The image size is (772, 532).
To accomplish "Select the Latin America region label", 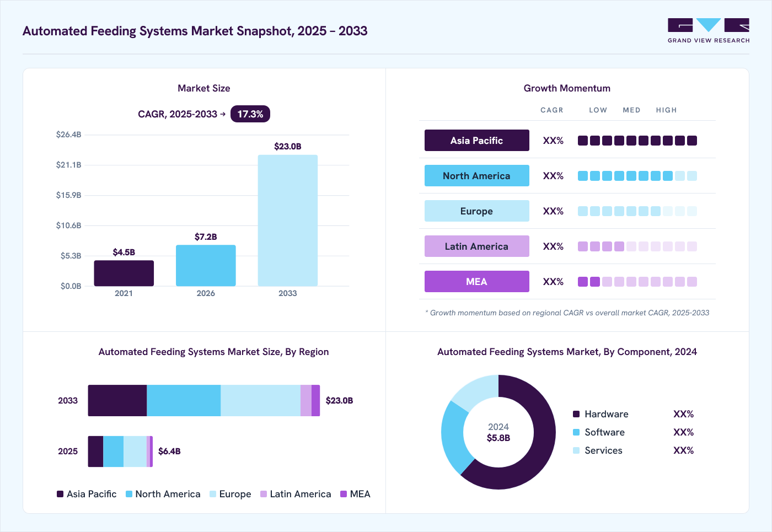I will coord(476,246).
